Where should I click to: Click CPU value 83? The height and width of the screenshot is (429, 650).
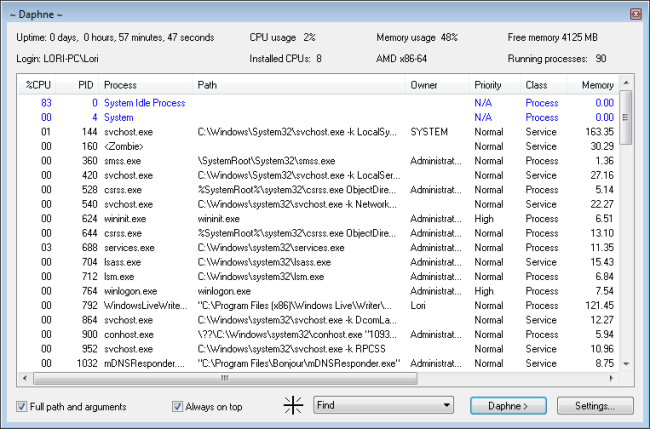coord(46,103)
